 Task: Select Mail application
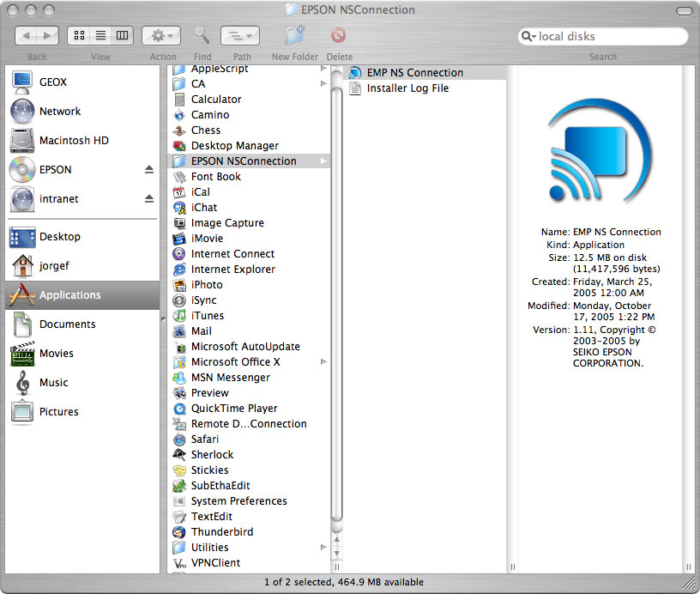(249, 331)
